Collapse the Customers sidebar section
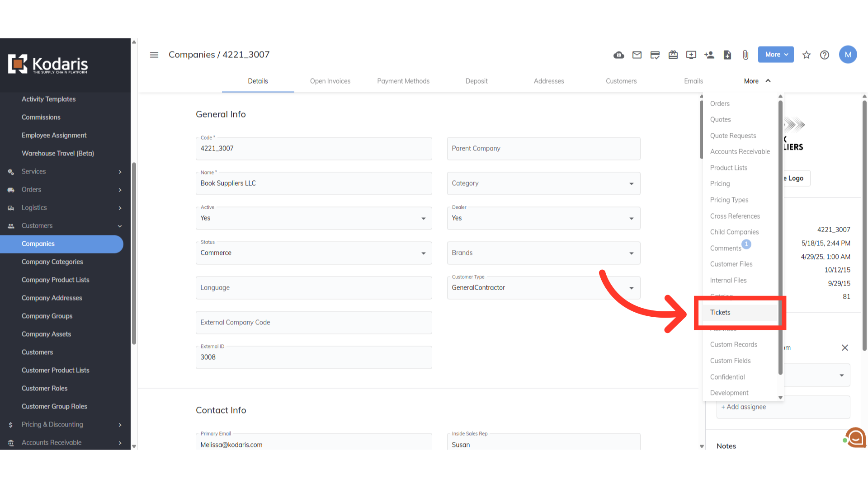868x488 pixels. [65, 226]
